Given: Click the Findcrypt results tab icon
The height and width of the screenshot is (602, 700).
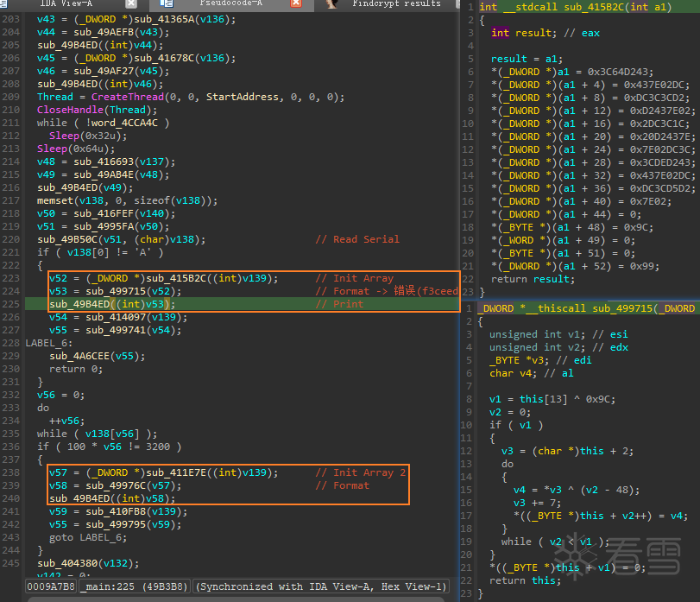Looking at the screenshot, I should tap(331, 3).
